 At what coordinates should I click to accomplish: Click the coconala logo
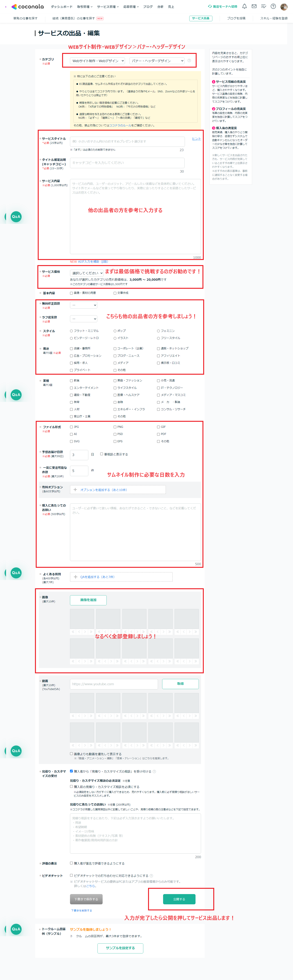[28, 6]
